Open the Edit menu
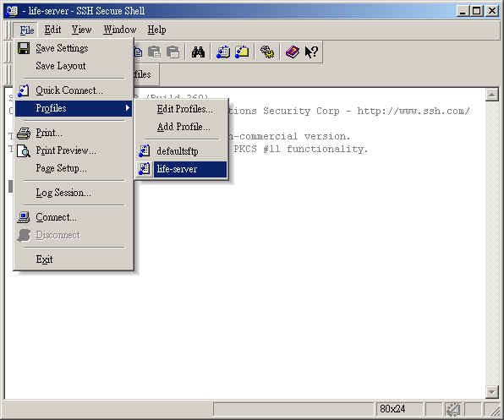Screen dimensions: 504x420 (x=52, y=30)
